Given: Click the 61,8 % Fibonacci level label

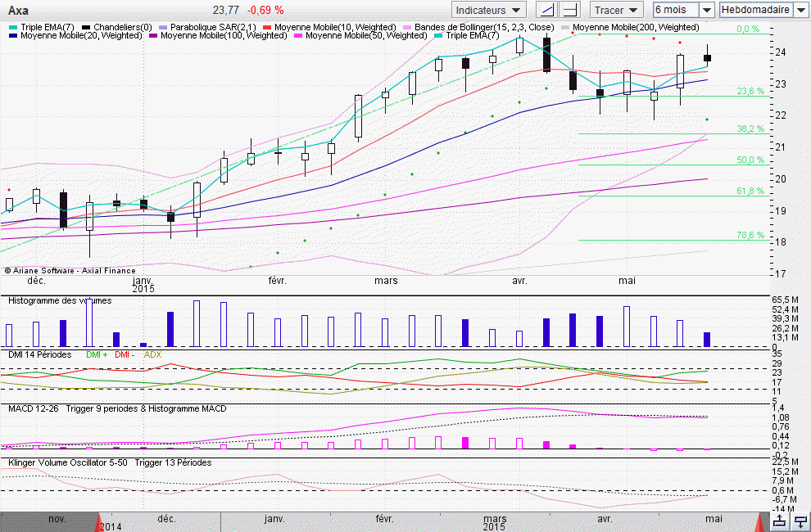Looking at the screenshot, I should click(750, 191).
